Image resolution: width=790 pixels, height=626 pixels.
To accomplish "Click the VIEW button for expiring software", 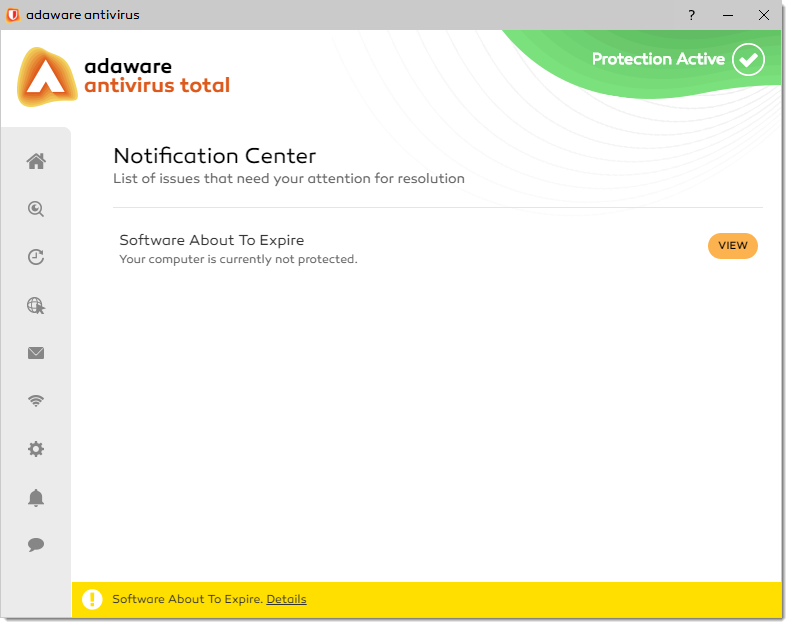I will pos(733,245).
